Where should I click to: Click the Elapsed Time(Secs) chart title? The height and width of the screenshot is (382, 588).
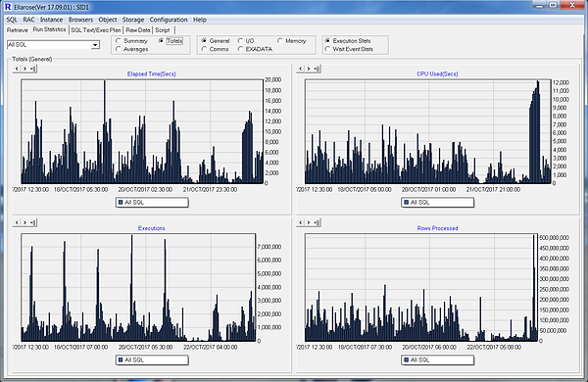pyautogui.click(x=152, y=73)
